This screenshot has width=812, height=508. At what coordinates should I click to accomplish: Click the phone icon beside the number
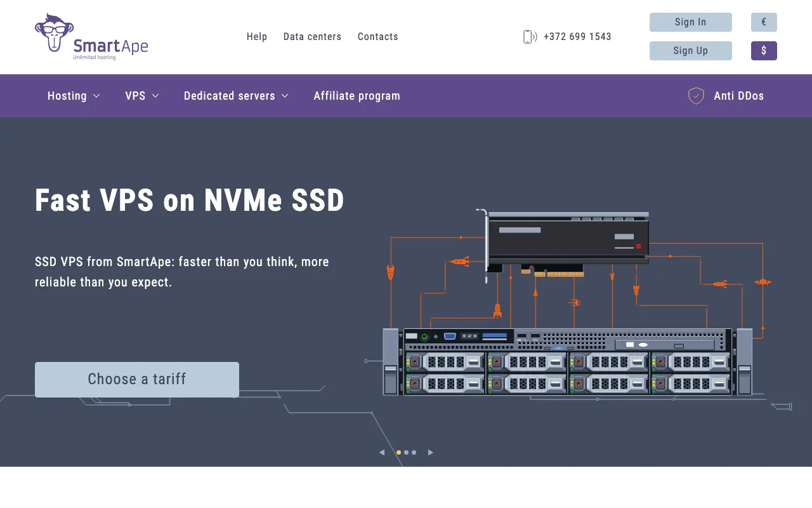coord(530,37)
